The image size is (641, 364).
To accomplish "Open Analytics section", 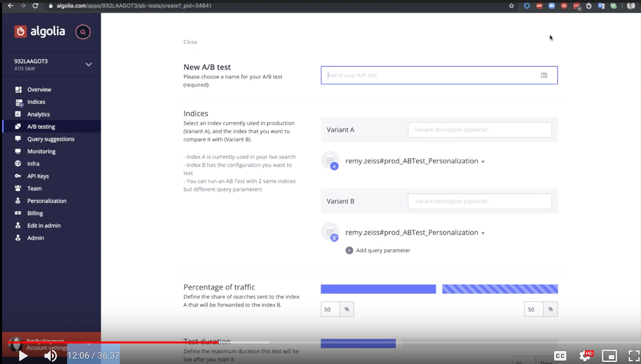I will coord(39,114).
